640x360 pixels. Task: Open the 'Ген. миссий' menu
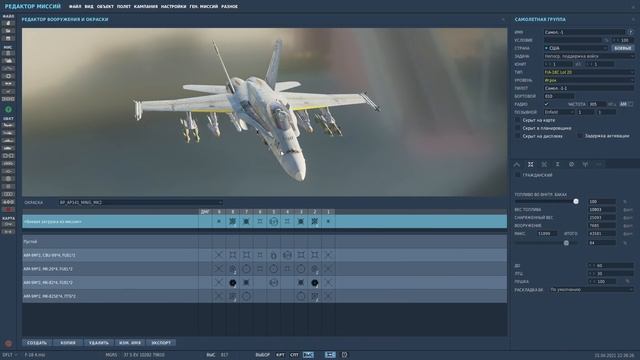point(204,7)
